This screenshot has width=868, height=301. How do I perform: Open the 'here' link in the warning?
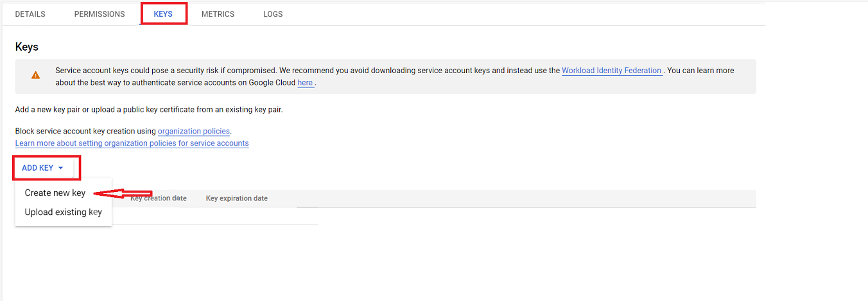point(305,83)
